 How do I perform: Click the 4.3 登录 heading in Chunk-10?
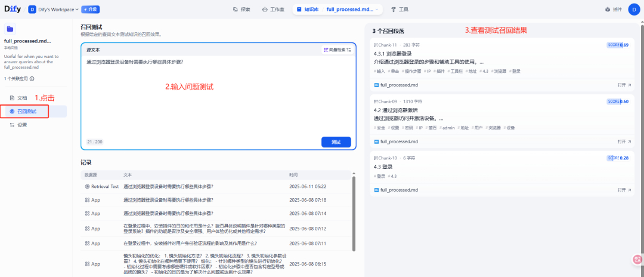[x=383, y=167]
